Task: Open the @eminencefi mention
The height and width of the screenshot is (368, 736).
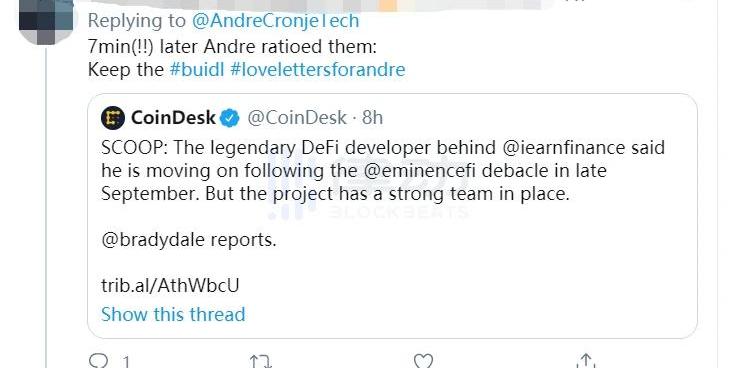Action: (x=420, y=171)
